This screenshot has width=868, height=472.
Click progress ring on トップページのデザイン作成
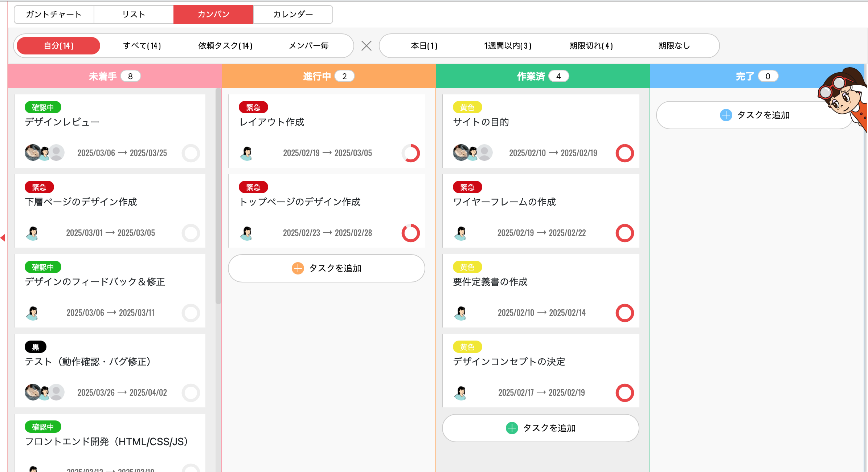[410, 233]
